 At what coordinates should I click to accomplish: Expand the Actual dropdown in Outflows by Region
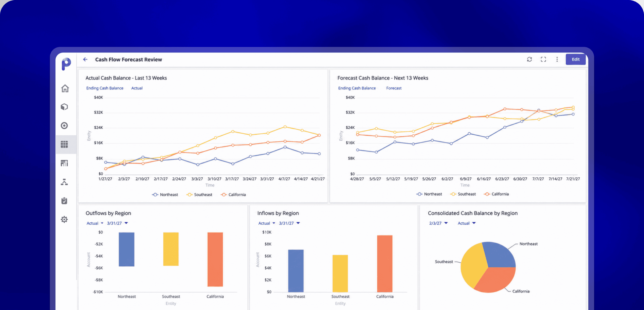95,223
